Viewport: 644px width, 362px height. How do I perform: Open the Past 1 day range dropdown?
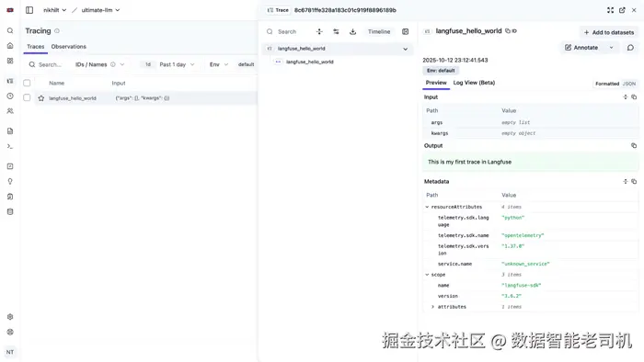(177, 64)
